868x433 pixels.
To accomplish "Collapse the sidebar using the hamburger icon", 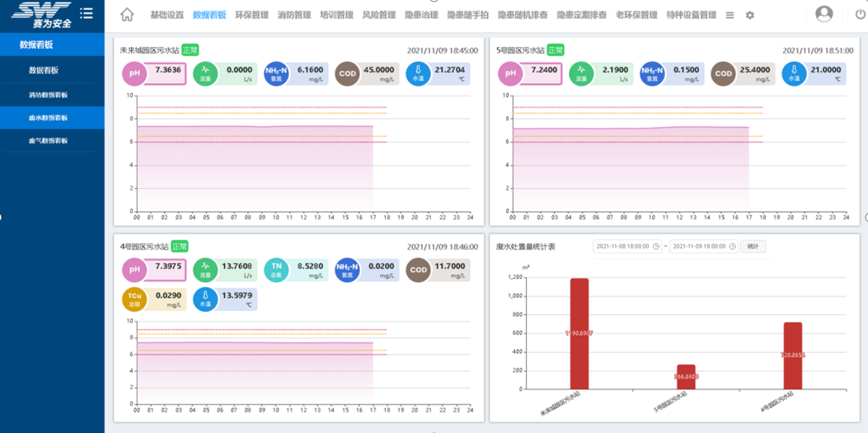I will point(87,14).
